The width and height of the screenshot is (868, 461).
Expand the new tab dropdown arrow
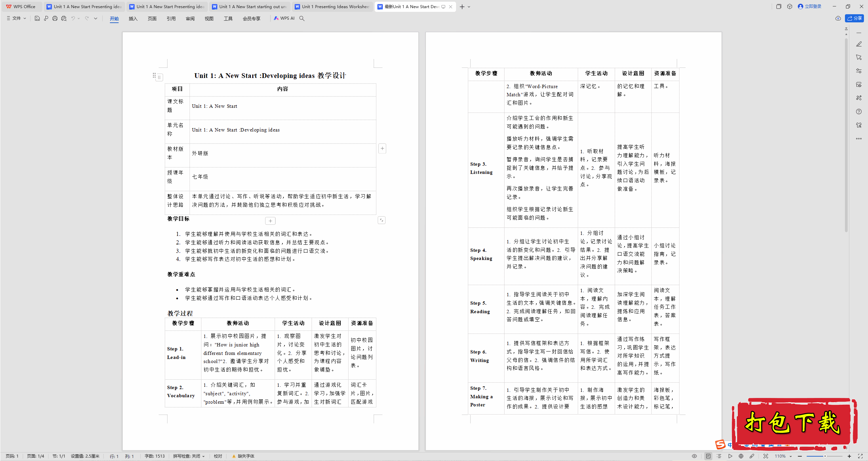click(469, 6)
